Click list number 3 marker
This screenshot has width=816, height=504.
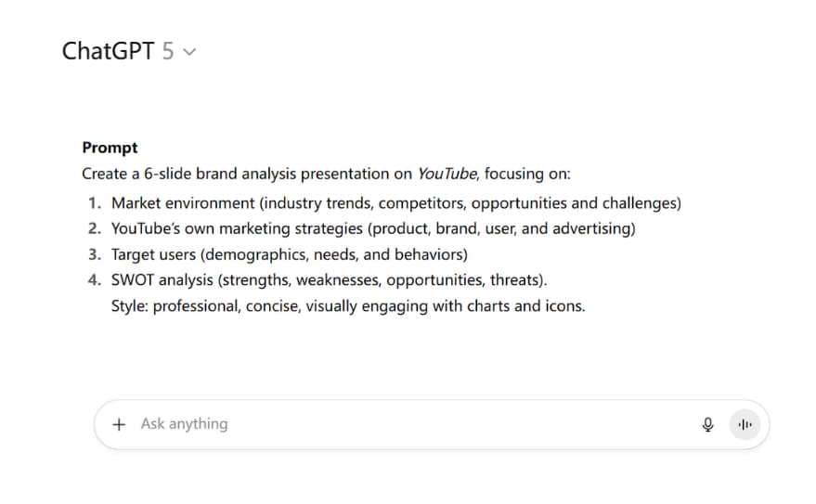click(x=94, y=254)
